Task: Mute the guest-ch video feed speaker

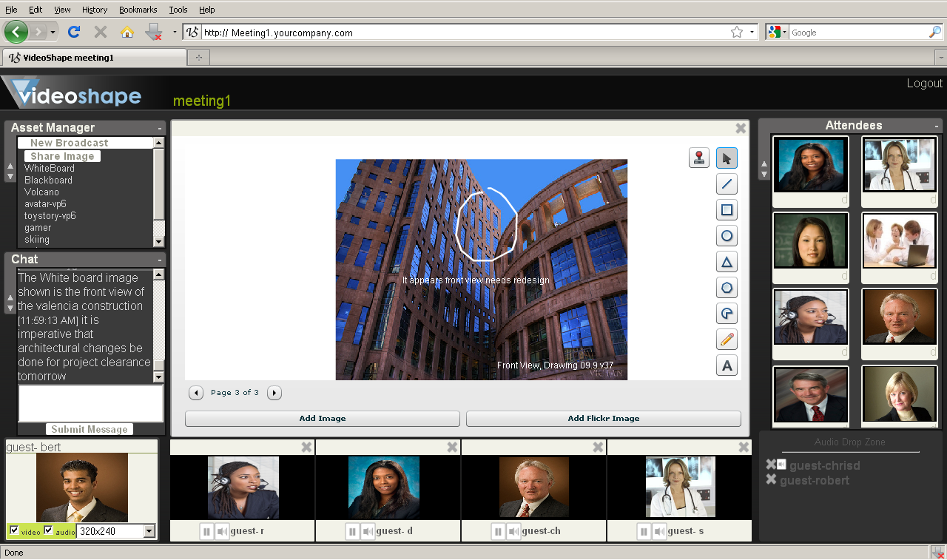Action: [513, 531]
